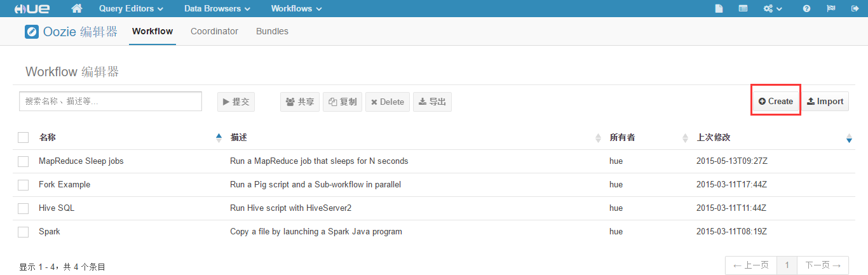The height and width of the screenshot is (275, 868).
Task: Open the administration gears menu
Action: pyautogui.click(x=773, y=9)
